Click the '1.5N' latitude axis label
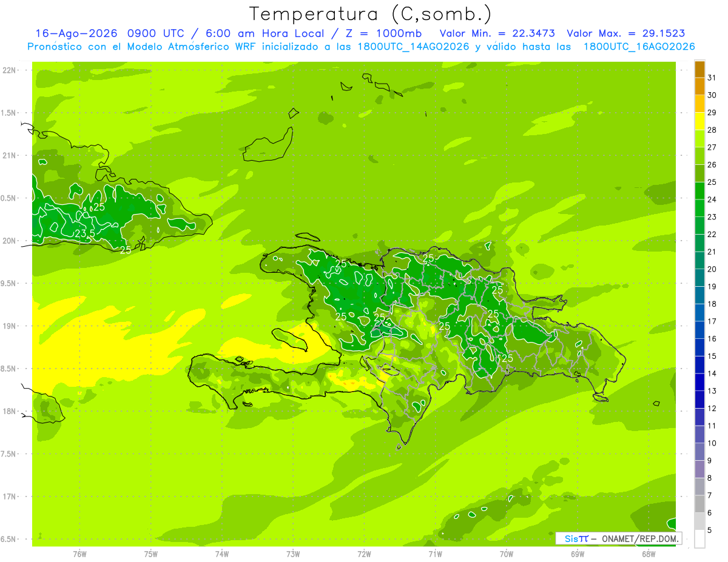728x562 pixels. point(8,113)
